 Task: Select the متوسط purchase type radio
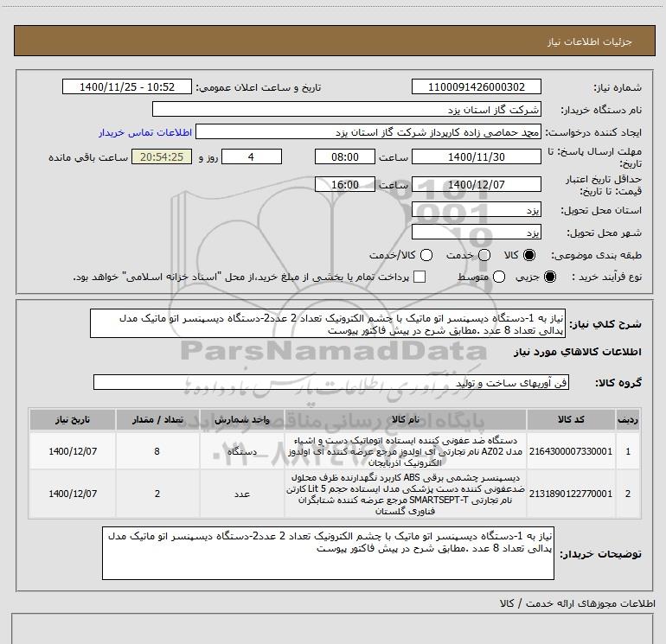(x=499, y=277)
